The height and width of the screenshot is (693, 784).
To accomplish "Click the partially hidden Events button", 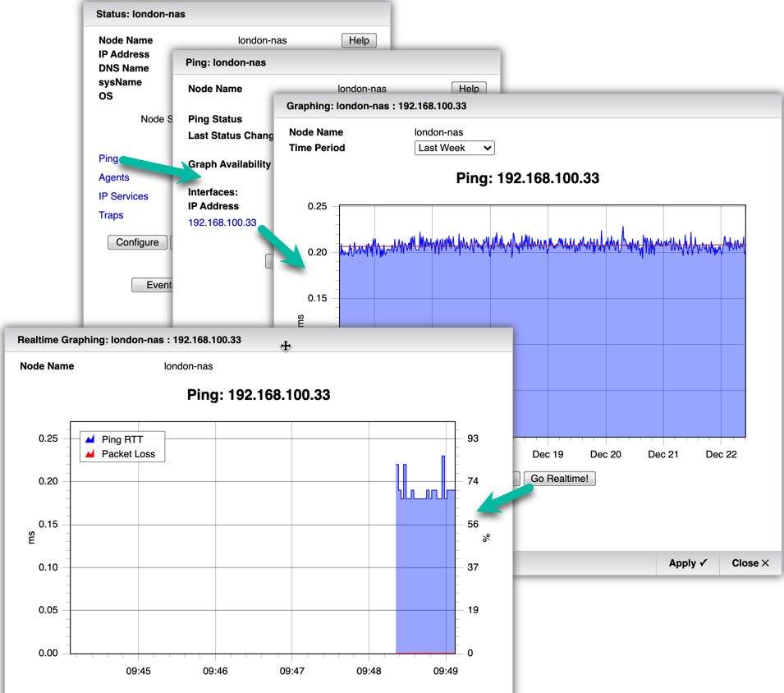I will pos(153,285).
